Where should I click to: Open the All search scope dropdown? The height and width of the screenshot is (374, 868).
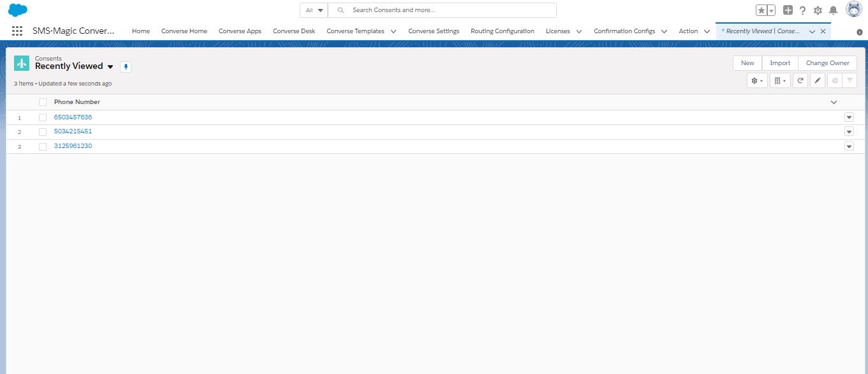314,10
